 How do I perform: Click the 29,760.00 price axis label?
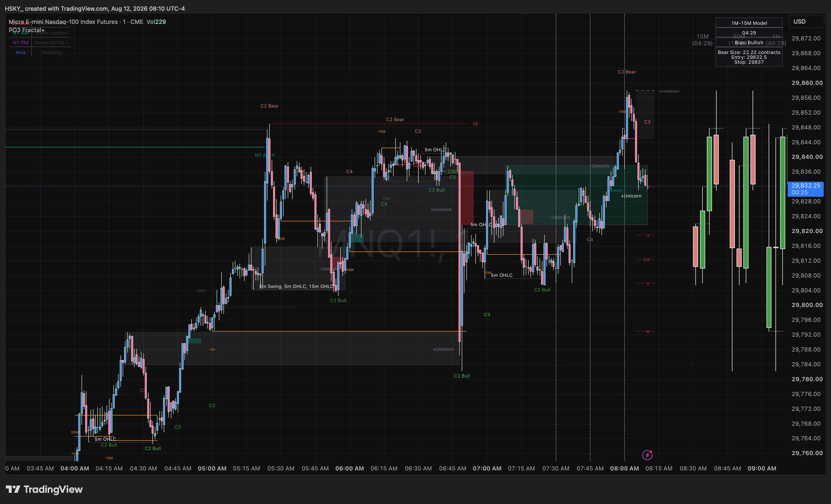807,453
